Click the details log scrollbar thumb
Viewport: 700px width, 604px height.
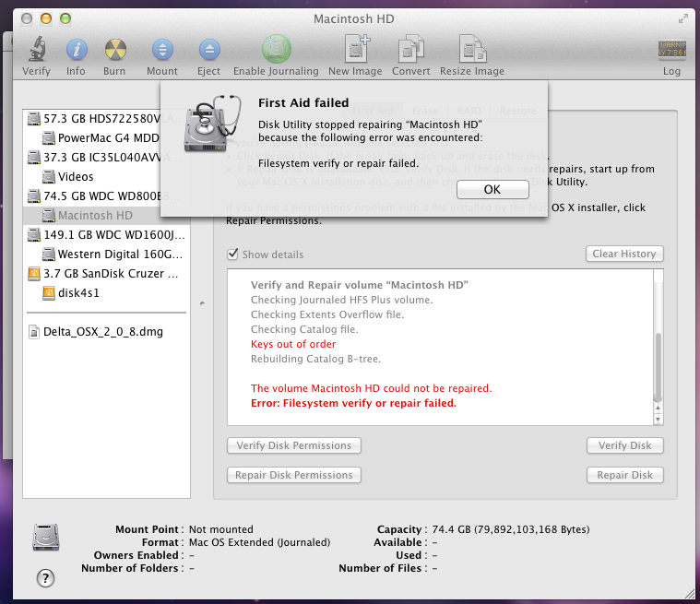[x=658, y=367]
